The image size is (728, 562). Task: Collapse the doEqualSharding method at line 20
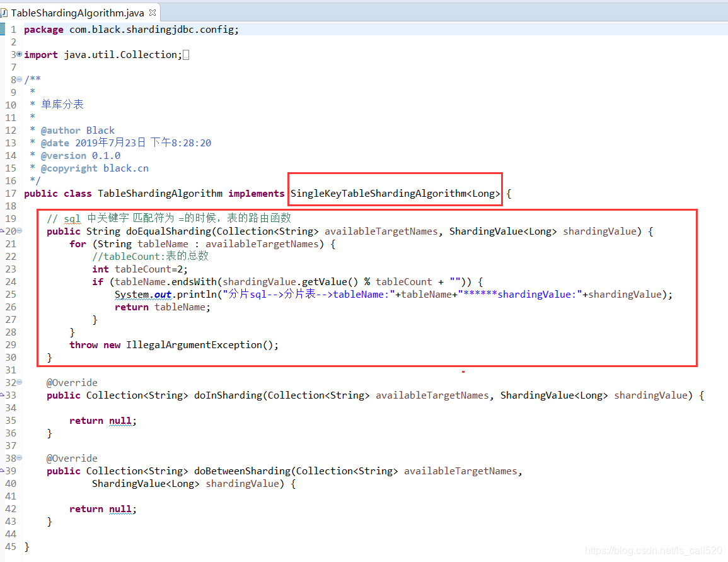(x=19, y=230)
